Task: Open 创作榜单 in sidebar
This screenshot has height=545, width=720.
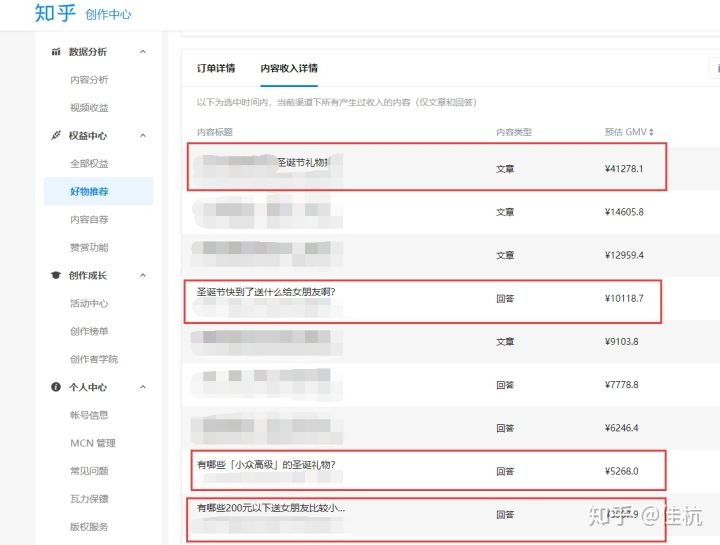Action: [89, 331]
